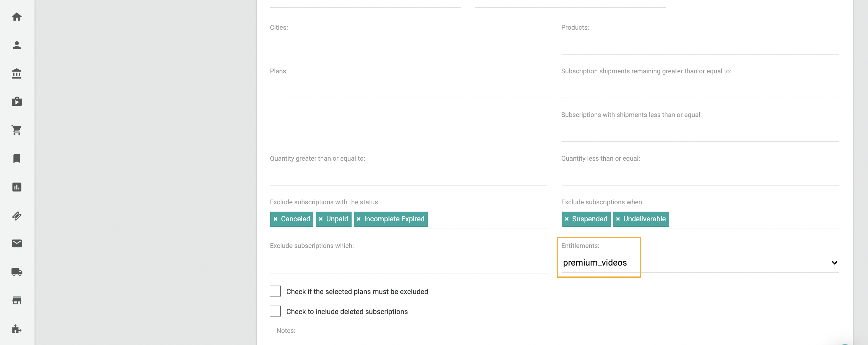Expand the Entitlements dropdown arrow
The image size is (868, 345).
coord(834,263)
